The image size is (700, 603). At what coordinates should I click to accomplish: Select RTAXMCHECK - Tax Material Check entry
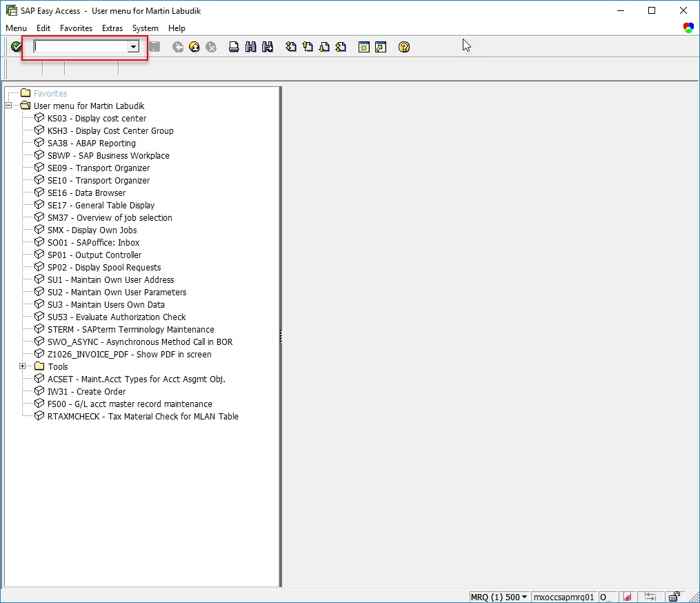point(143,417)
